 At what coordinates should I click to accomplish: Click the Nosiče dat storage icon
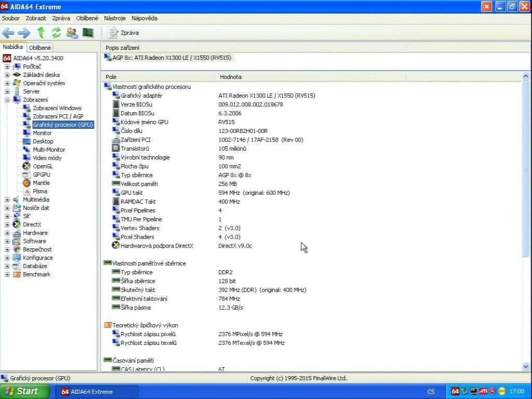(x=16, y=208)
